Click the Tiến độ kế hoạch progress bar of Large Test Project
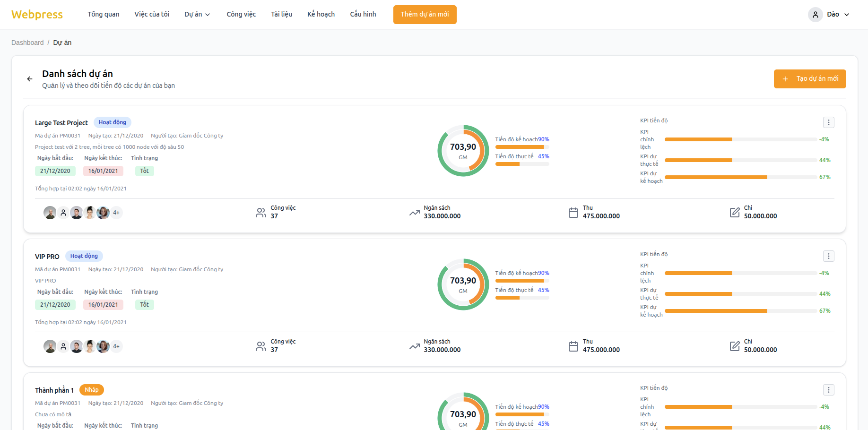The image size is (868, 430). (x=522, y=147)
